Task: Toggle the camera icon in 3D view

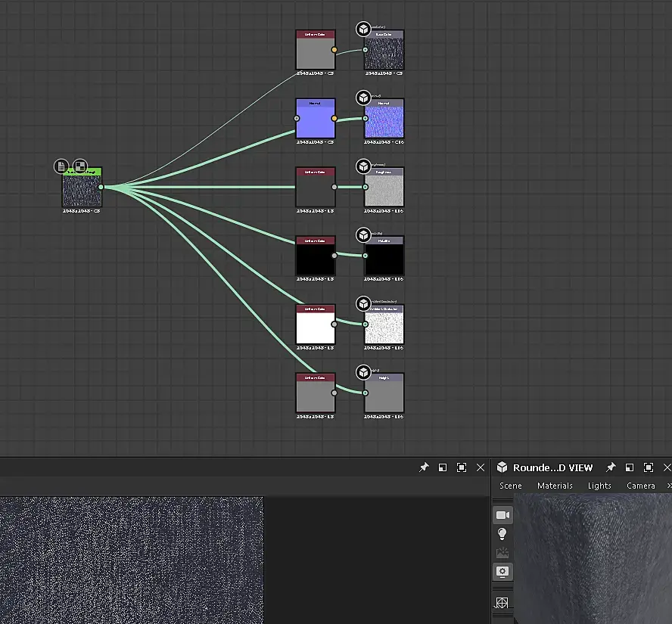Action: coord(502,515)
